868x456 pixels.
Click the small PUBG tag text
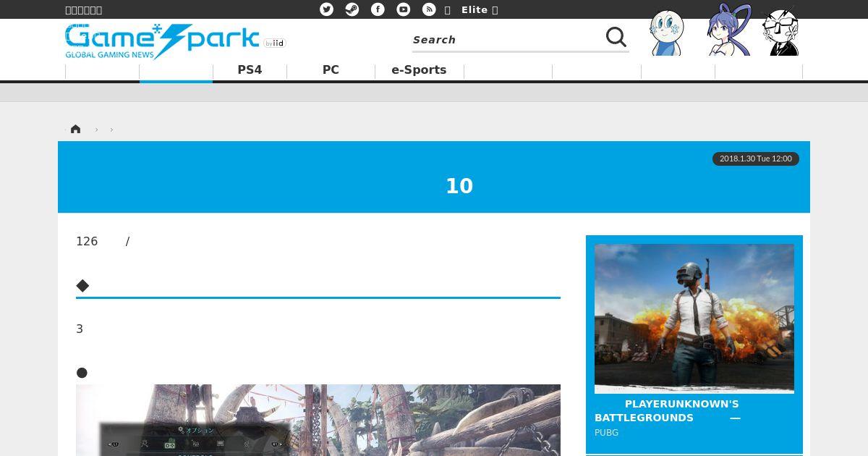pos(606,433)
